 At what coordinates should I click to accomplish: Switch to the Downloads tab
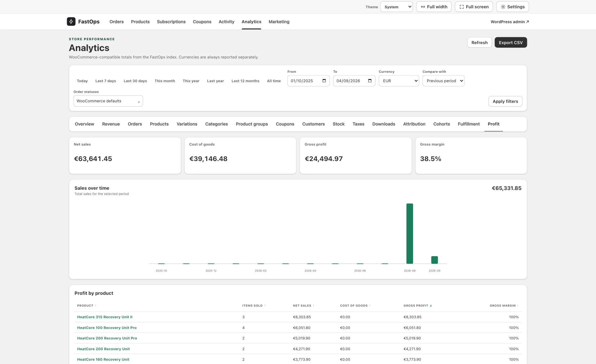pos(384,124)
